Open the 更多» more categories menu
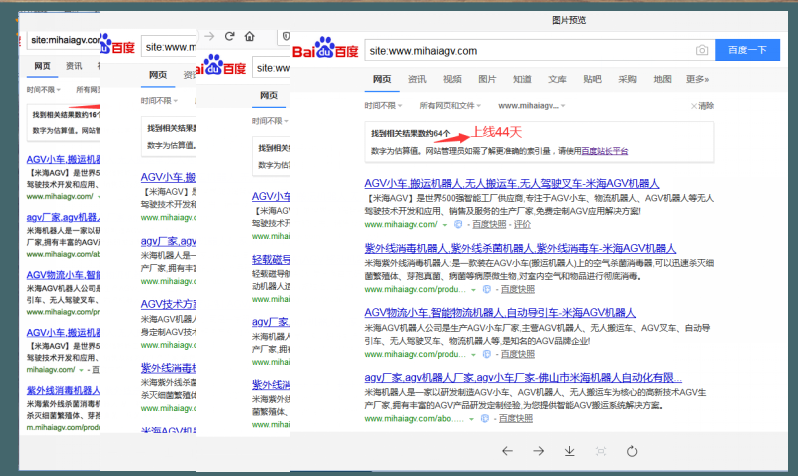798x476 pixels. (x=697, y=79)
